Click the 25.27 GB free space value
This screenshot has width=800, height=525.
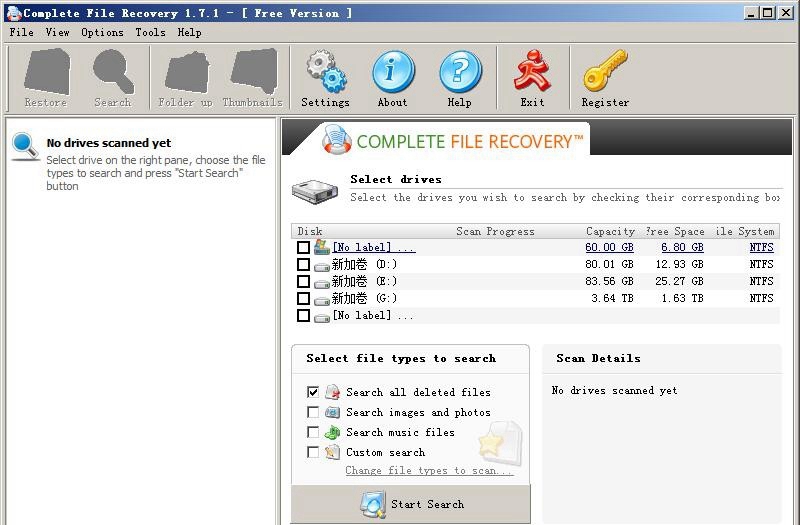(680, 281)
